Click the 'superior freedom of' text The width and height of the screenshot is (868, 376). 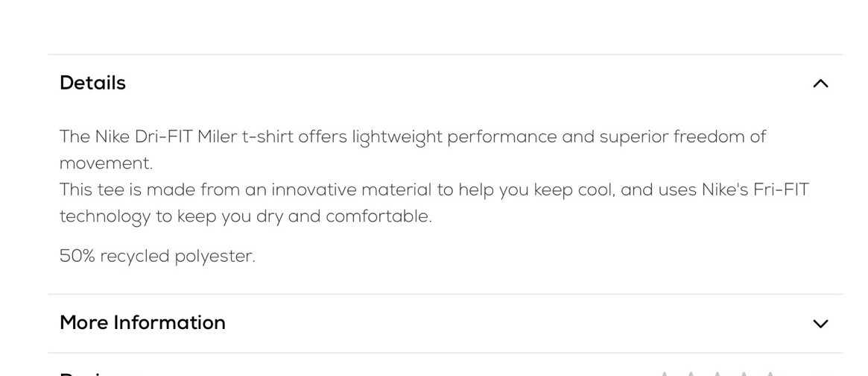click(682, 137)
